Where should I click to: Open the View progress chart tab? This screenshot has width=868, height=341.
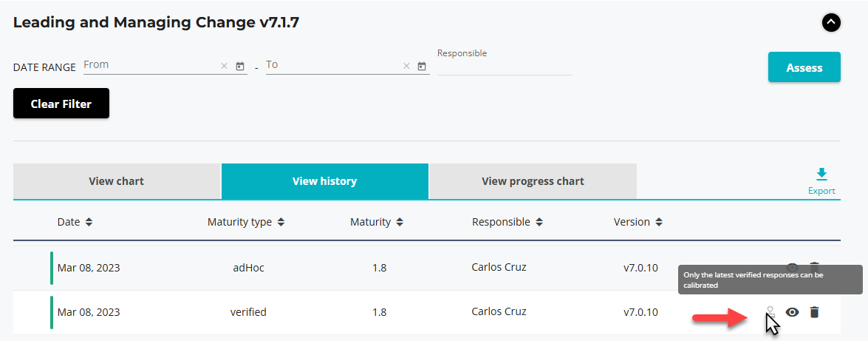533,181
